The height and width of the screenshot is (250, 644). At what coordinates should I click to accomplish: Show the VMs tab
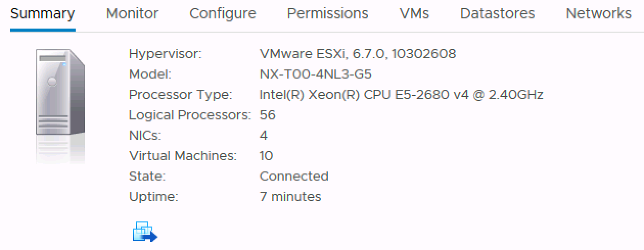(x=414, y=14)
